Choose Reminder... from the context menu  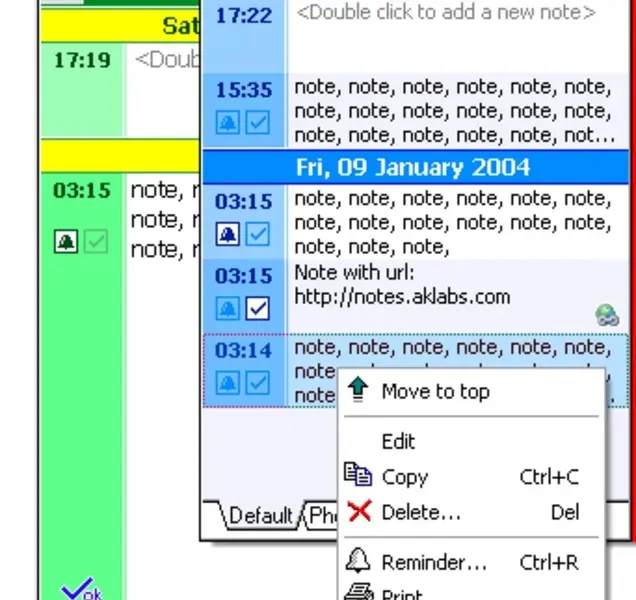click(471, 562)
